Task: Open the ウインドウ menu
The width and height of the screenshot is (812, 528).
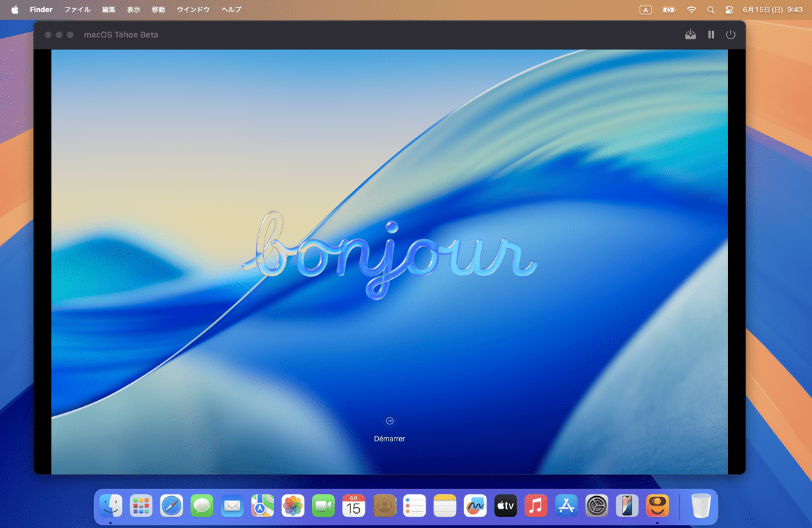Action: [193, 10]
